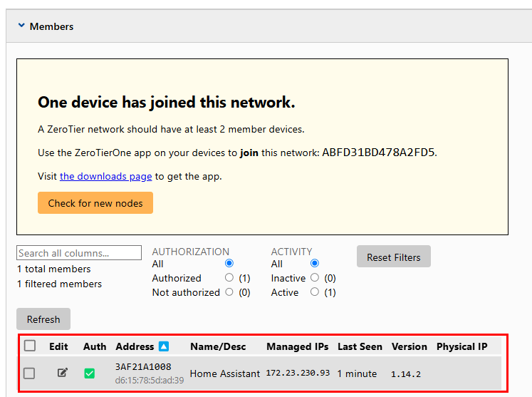
Task: Pick the Inactive activity radio button
Action: (x=315, y=278)
